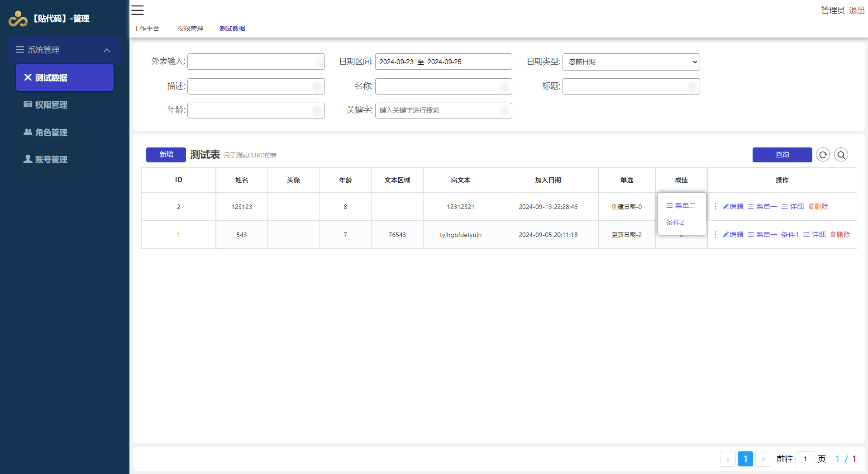The height and width of the screenshot is (474, 868).
Task: Collapse the 系统管理 sidebar section
Action: [107, 50]
